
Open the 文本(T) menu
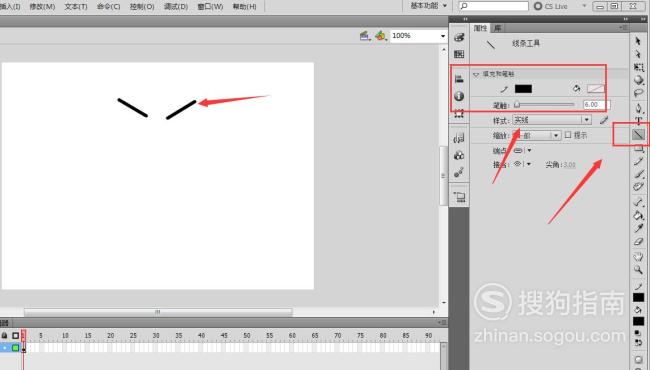(x=76, y=7)
